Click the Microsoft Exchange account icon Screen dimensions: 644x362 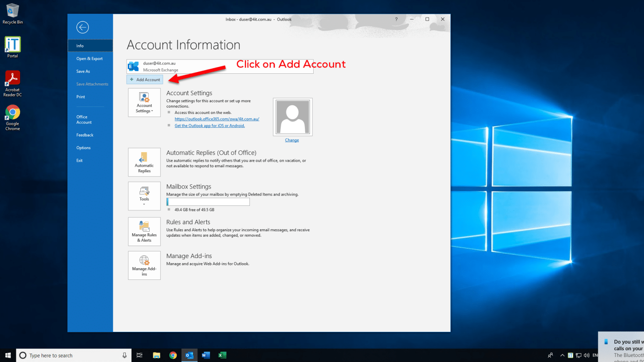pos(132,66)
